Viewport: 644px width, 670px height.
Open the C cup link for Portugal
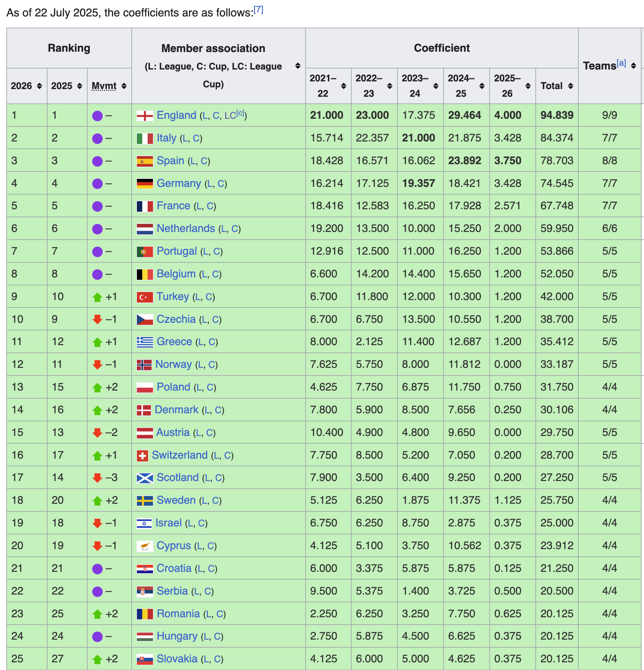[217, 252]
